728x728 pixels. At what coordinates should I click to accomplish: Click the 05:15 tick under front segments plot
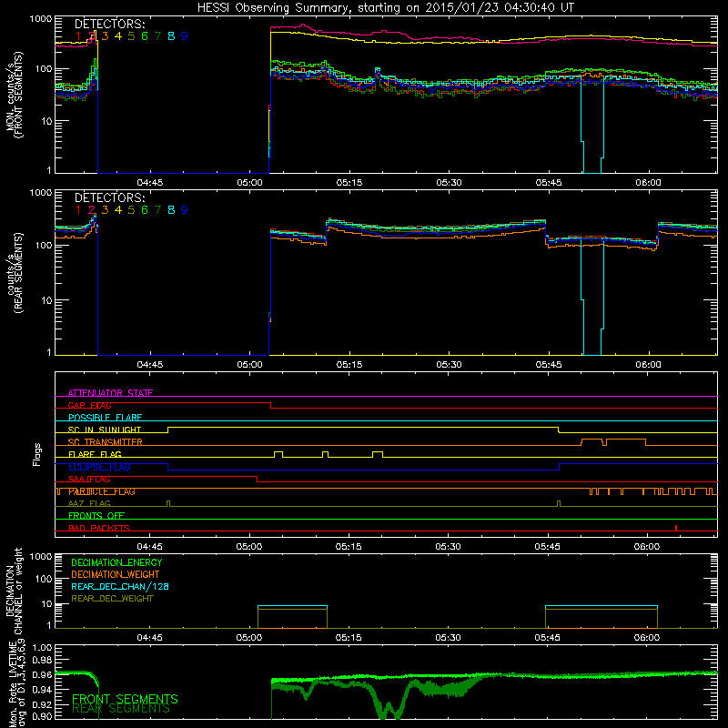pos(349,183)
